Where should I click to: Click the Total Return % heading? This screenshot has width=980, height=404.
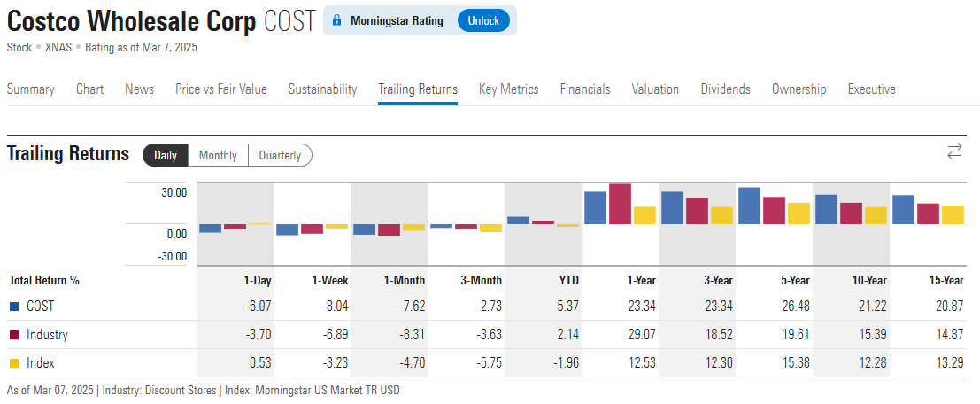pos(44,281)
